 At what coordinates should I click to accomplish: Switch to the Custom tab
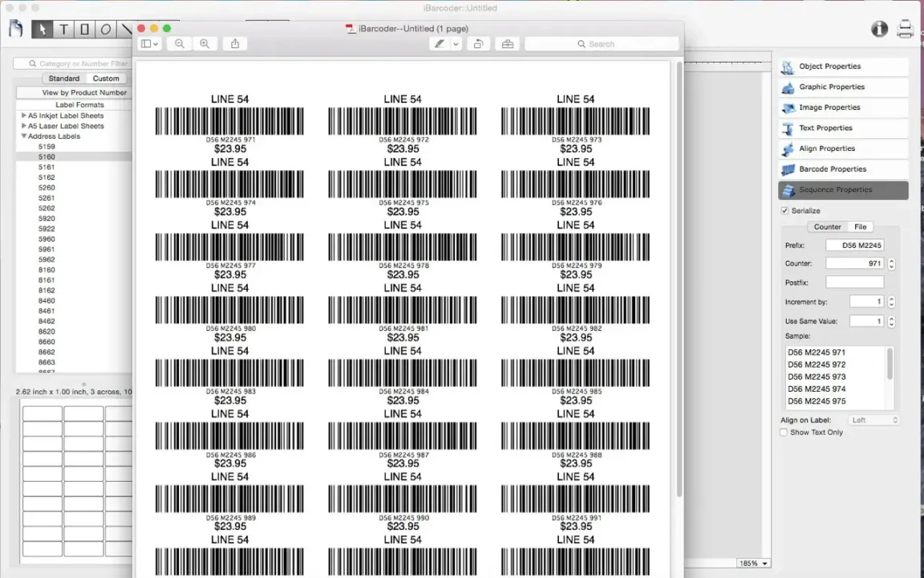coord(106,79)
